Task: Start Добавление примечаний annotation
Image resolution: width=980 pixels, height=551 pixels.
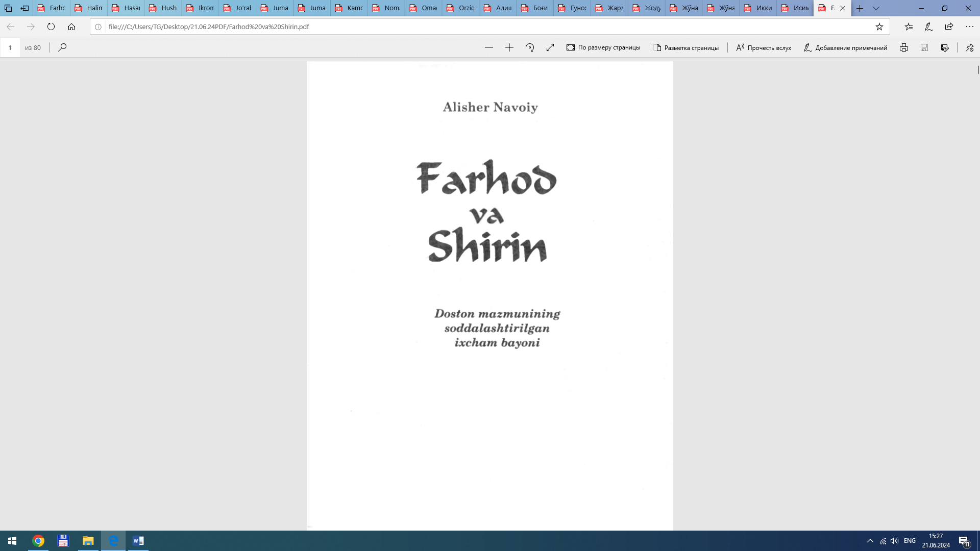Action: click(x=845, y=47)
